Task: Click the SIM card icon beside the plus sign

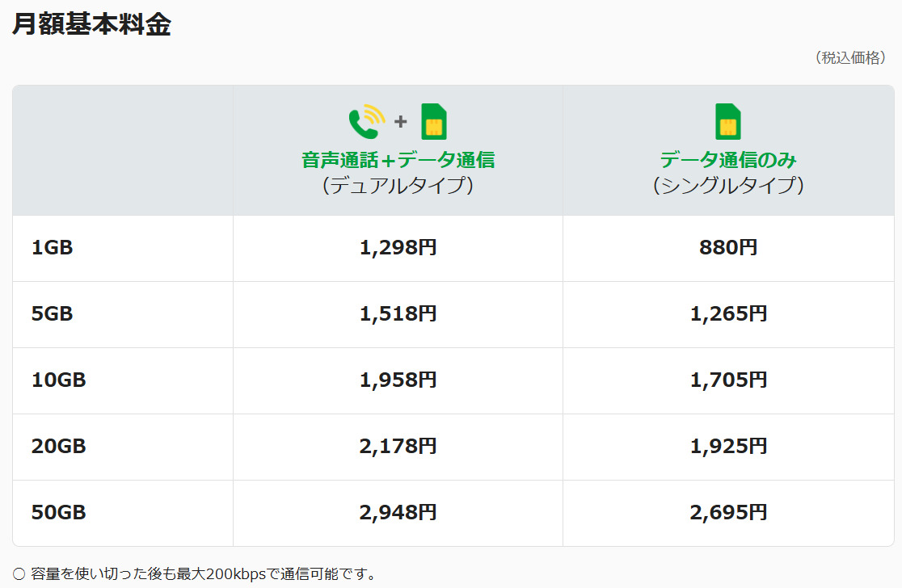Action: coord(434,122)
